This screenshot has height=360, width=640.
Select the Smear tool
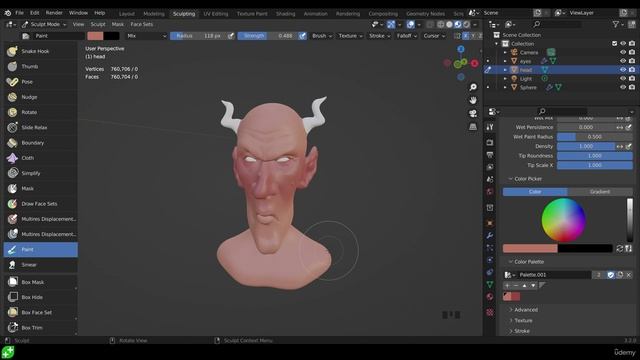(x=40, y=265)
